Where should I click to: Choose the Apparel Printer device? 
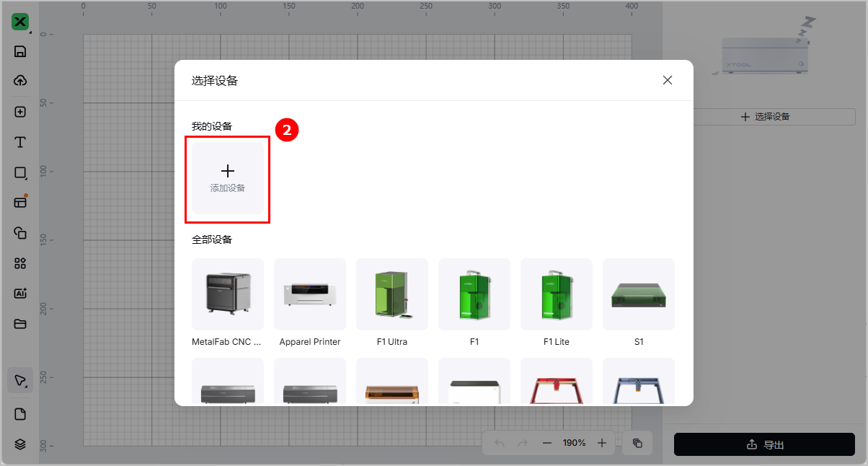(310, 294)
